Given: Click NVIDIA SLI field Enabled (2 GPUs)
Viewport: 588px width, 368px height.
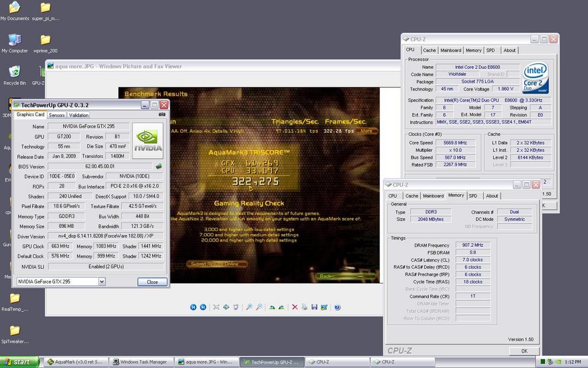Looking at the screenshot, I should coord(106,266).
